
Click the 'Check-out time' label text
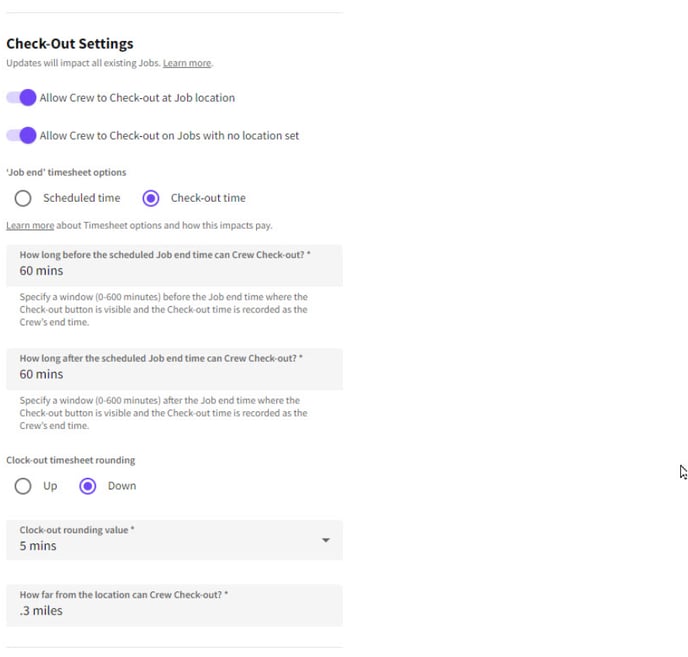point(208,198)
